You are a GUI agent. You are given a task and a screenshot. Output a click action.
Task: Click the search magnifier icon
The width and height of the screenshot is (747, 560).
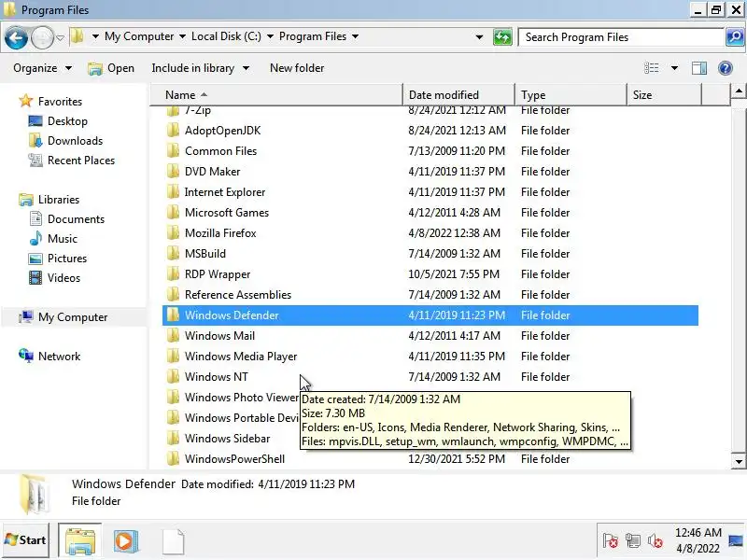[x=735, y=37]
